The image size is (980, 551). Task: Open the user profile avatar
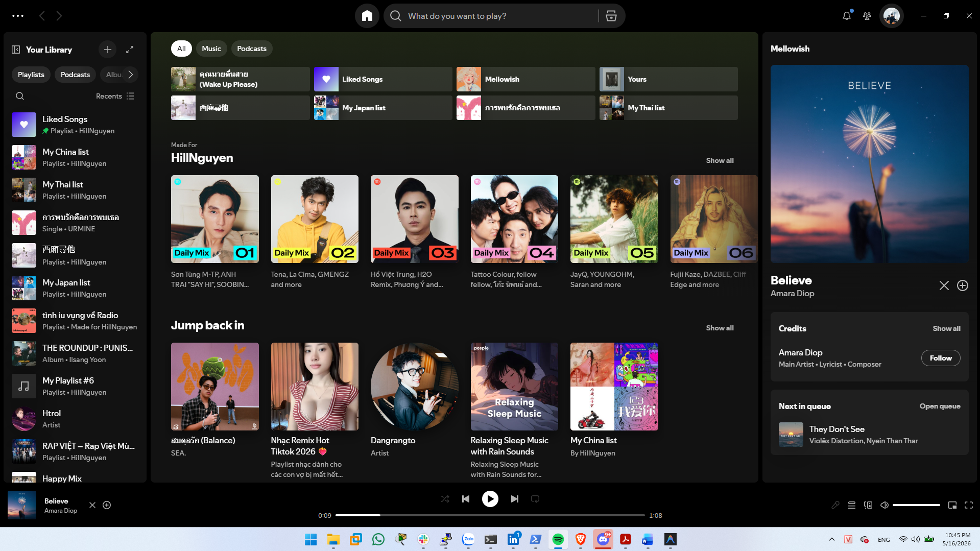point(892,16)
